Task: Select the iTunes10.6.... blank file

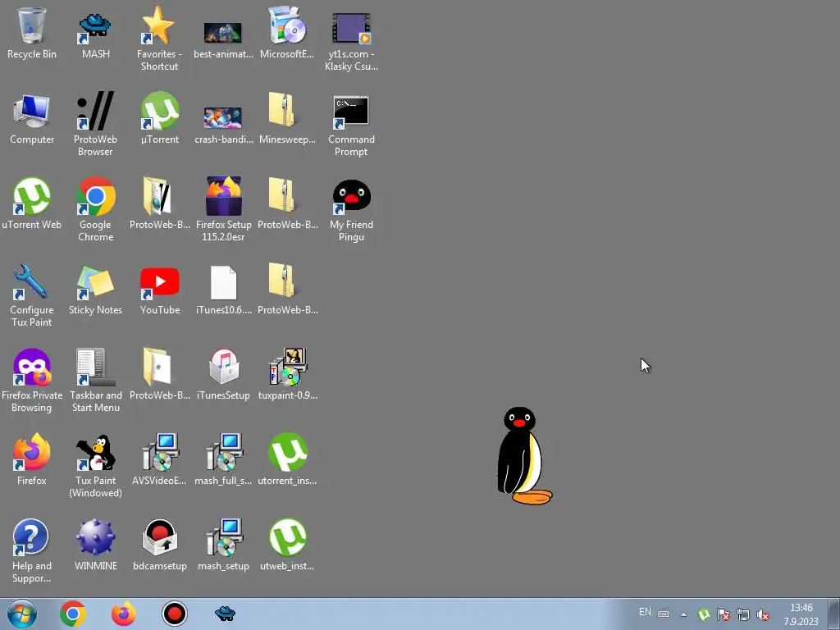Action: click(x=223, y=290)
